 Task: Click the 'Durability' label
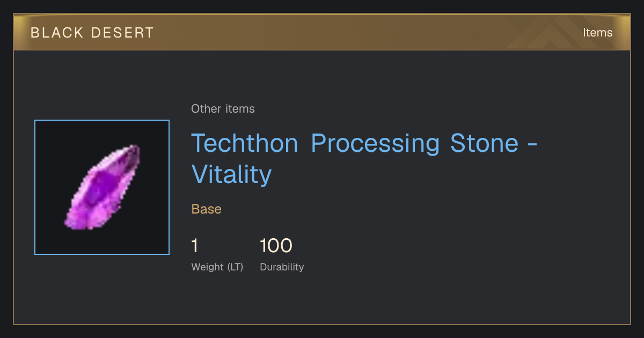[282, 267]
